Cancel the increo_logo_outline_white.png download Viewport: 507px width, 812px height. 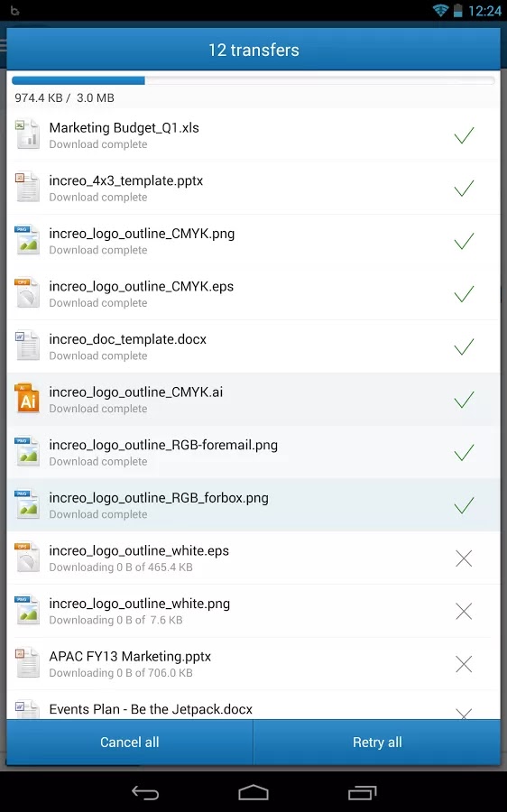[x=464, y=611]
